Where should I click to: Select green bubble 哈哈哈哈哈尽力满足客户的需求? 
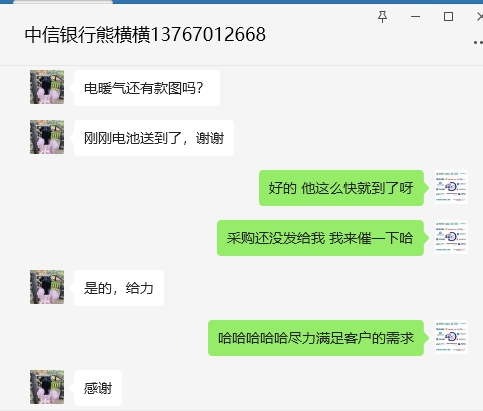pos(316,338)
